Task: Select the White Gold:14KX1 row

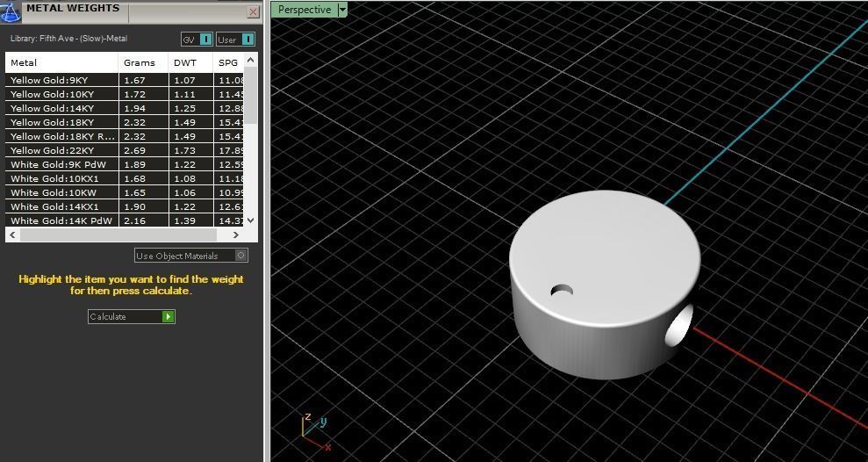Action: click(125, 206)
